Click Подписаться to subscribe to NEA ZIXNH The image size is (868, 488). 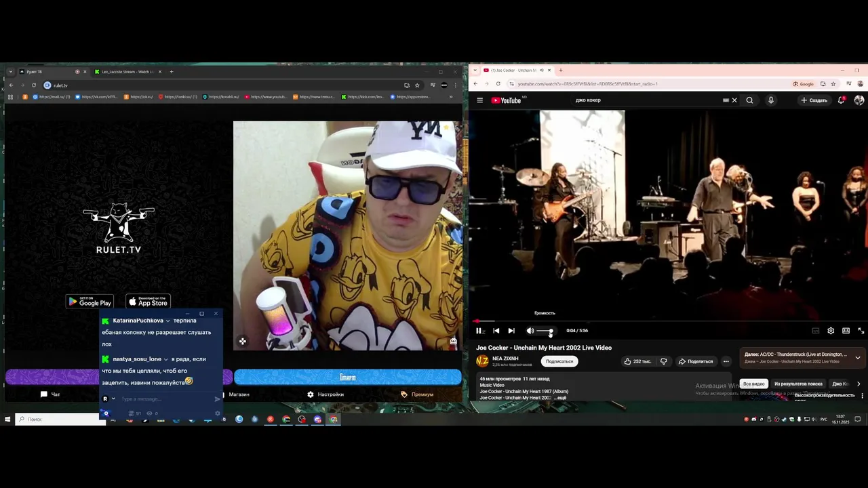559,361
